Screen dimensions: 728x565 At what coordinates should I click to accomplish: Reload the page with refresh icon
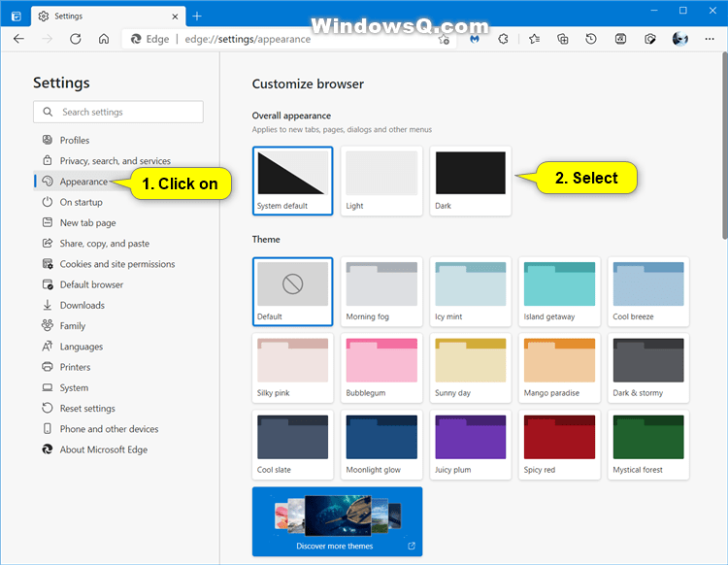(x=75, y=39)
